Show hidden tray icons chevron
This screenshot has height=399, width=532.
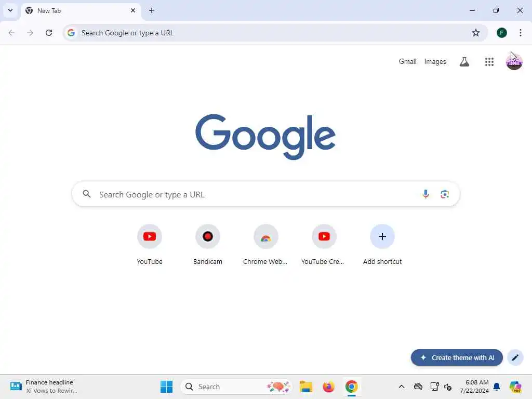(402, 387)
